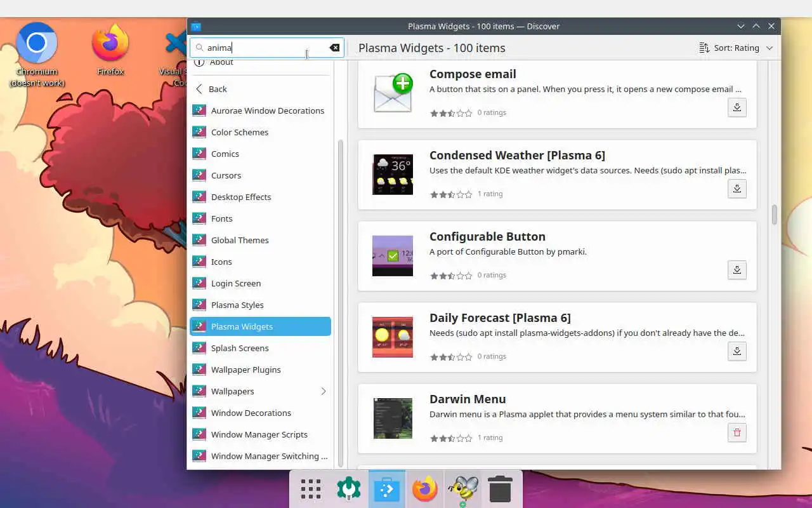Select Aurorae Window Decorations category
Viewport: 812px width, 508px height.
260,110
